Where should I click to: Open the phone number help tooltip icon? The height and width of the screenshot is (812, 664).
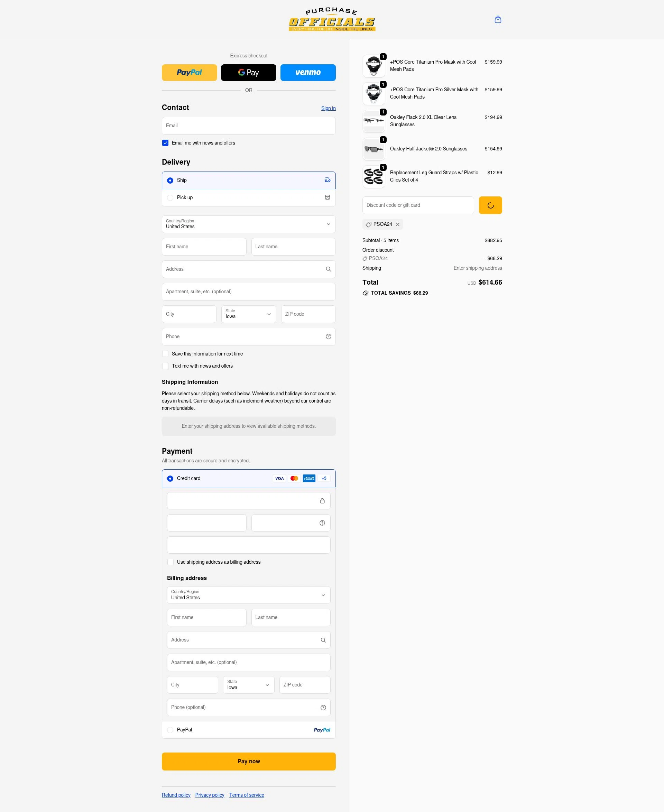tap(328, 336)
